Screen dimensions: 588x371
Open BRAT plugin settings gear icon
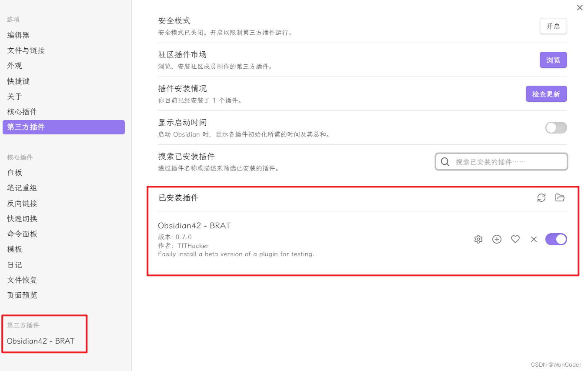tap(478, 239)
